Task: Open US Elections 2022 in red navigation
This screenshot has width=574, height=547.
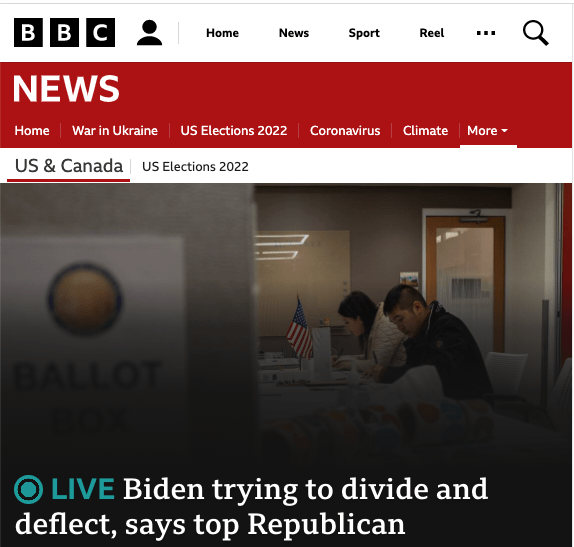Action: (234, 131)
